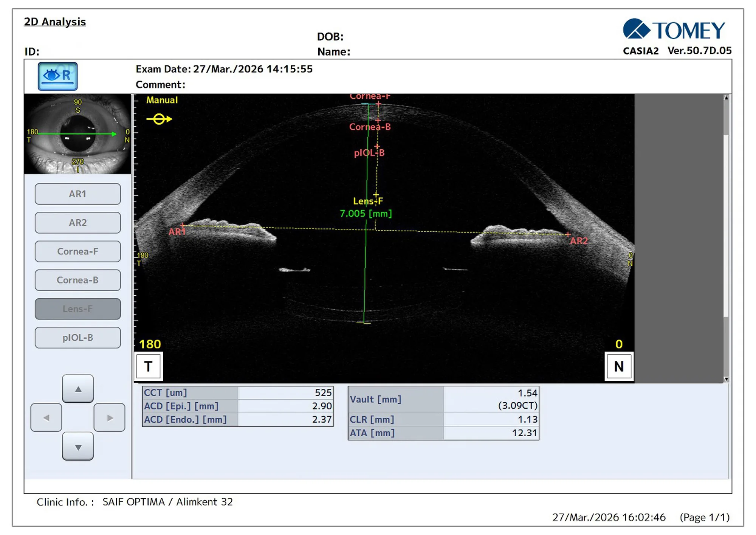The width and height of the screenshot is (756, 535).
Task: Click the AR1 marker on the scan
Action: point(183,226)
